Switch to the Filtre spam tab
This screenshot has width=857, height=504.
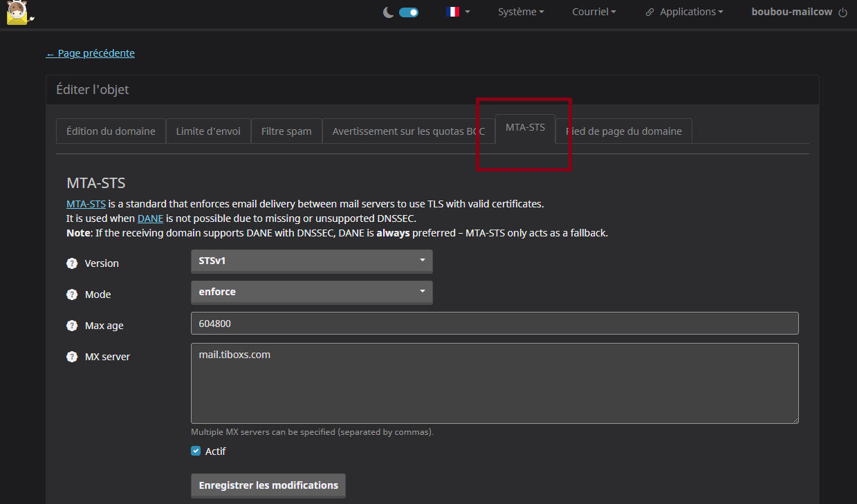(x=286, y=131)
